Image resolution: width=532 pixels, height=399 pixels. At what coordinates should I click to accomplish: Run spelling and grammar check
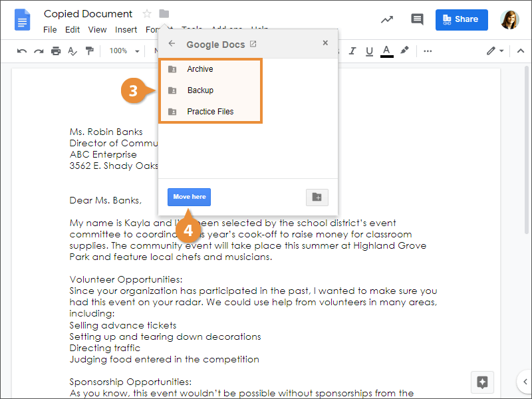72,51
